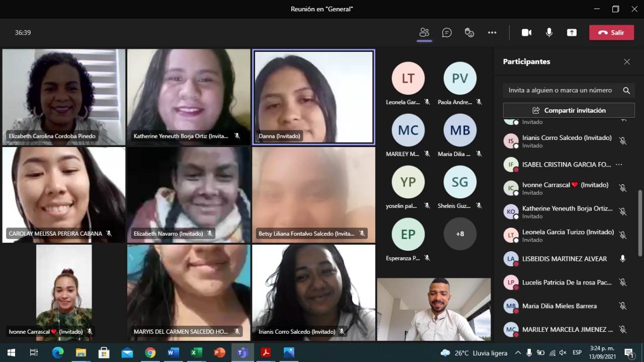Close the Participantes panel
644x362 pixels.
click(x=627, y=62)
